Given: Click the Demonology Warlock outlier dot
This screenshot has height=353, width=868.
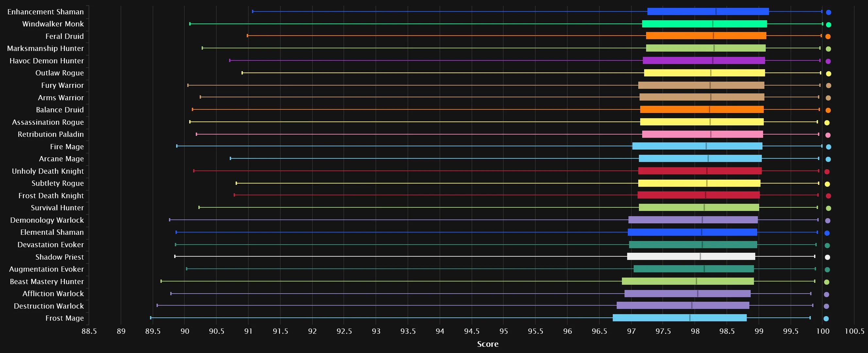Looking at the screenshot, I should point(827,221).
